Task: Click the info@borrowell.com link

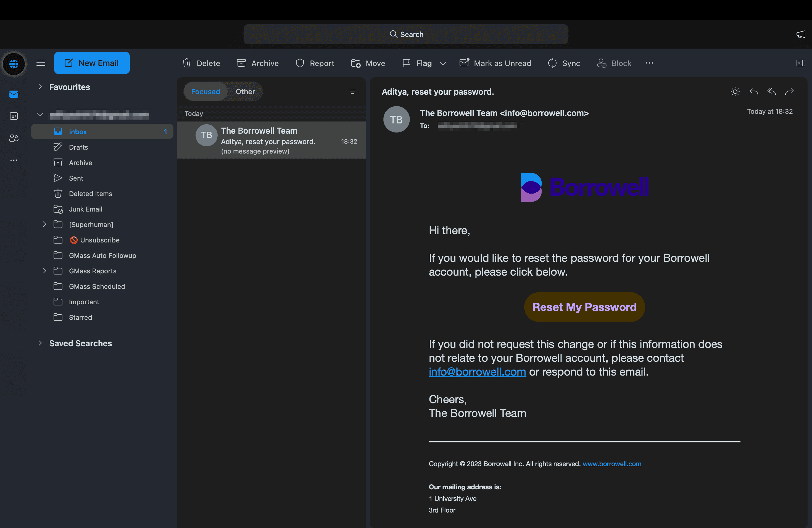Action: pos(477,371)
